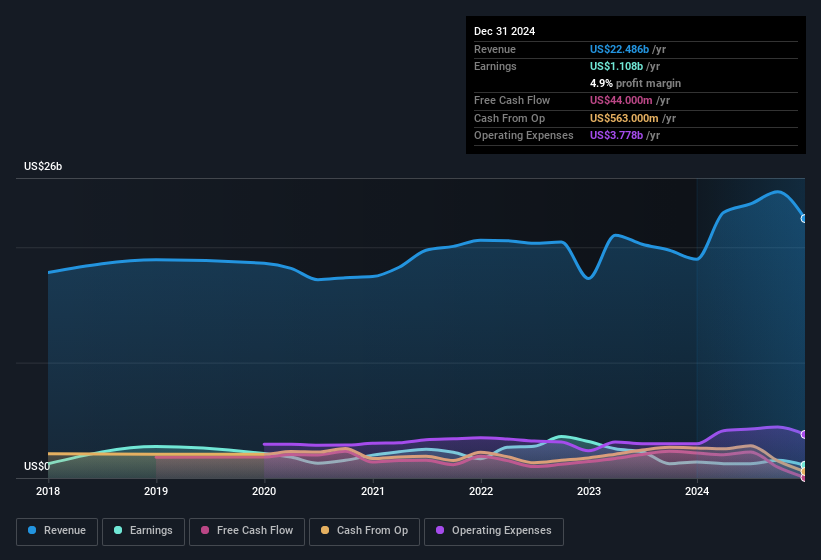Click the US$1.108b earnings value
The image size is (821, 560).
(616, 66)
